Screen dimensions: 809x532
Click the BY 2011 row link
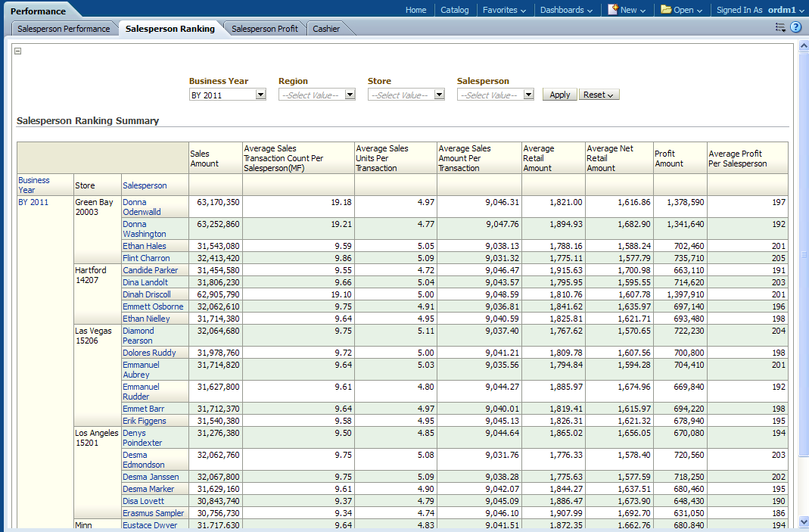pyautogui.click(x=33, y=202)
